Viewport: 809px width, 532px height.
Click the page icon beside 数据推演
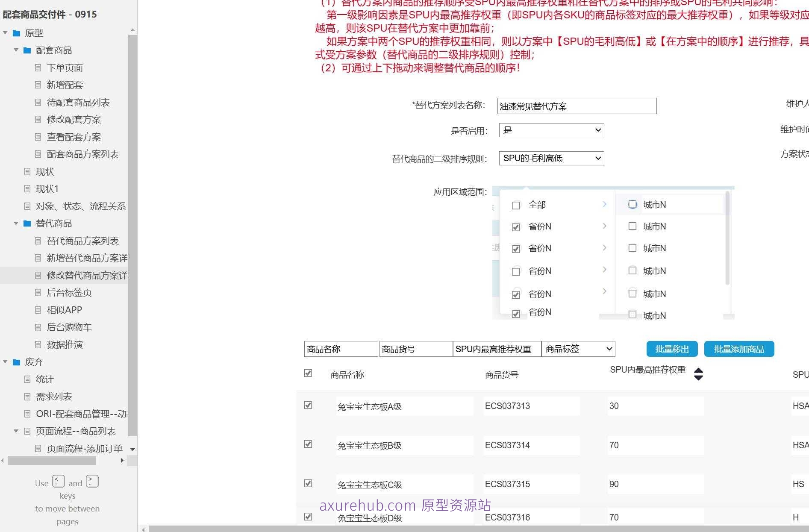click(38, 344)
